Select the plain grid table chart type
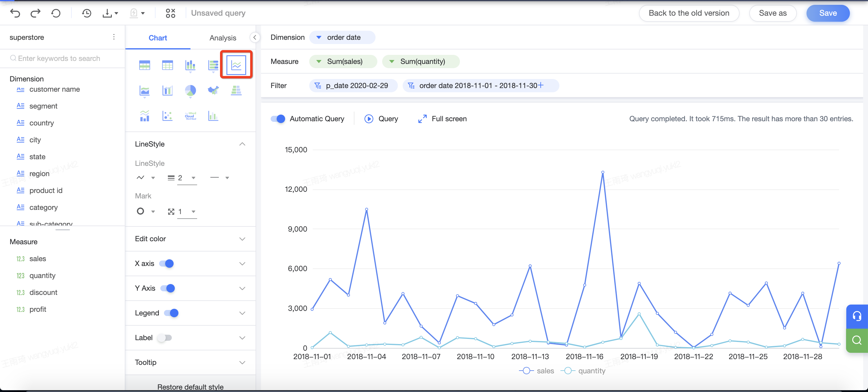 168,65
